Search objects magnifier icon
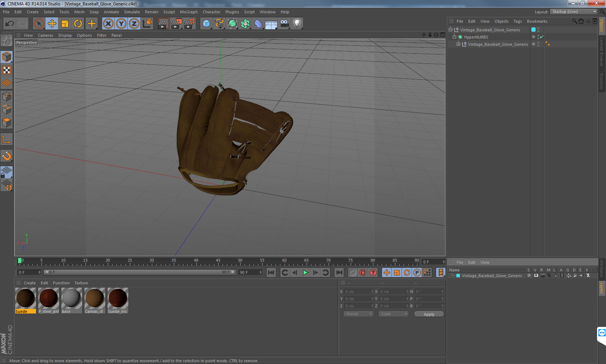The width and height of the screenshot is (606, 364). pos(574,21)
